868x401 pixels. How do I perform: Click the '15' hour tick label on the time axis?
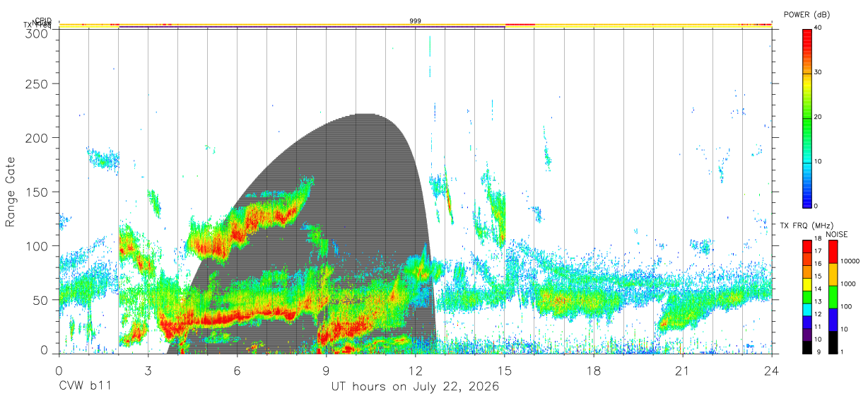pyautogui.click(x=505, y=371)
